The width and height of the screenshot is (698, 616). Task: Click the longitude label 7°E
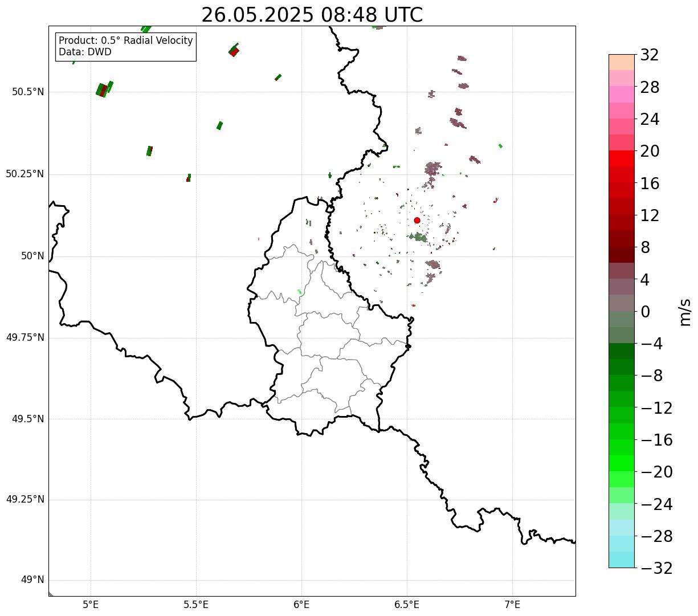512,605
